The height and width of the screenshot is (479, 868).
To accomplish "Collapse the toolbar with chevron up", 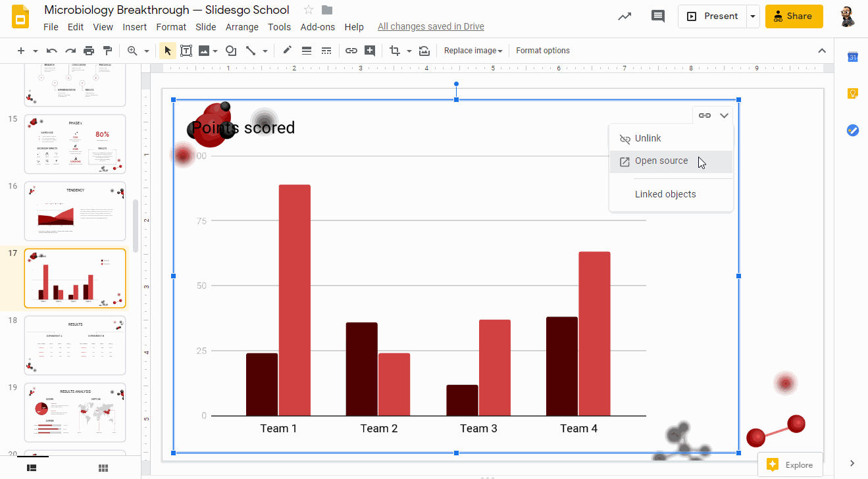I will (x=821, y=51).
